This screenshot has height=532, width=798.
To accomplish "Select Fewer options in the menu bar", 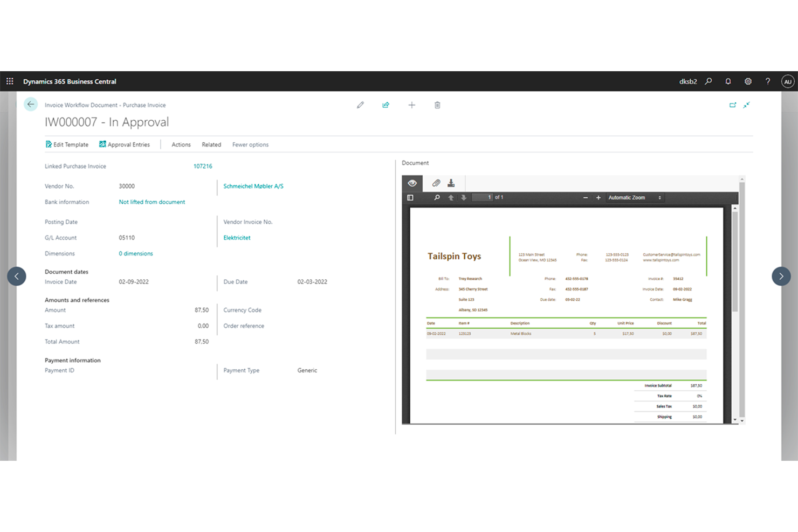I will click(x=250, y=144).
